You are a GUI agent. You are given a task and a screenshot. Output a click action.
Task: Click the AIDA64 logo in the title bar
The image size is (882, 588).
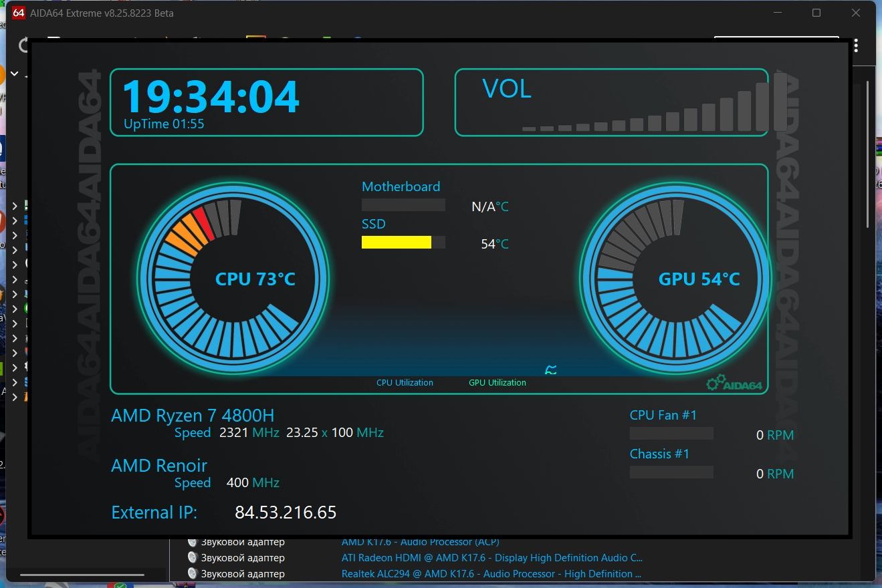tap(19, 13)
